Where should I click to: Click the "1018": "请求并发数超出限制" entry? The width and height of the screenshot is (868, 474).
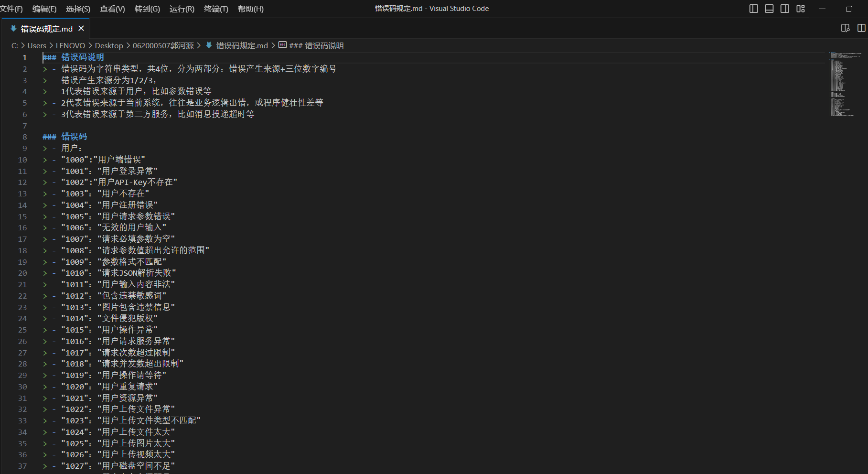pos(122,364)
